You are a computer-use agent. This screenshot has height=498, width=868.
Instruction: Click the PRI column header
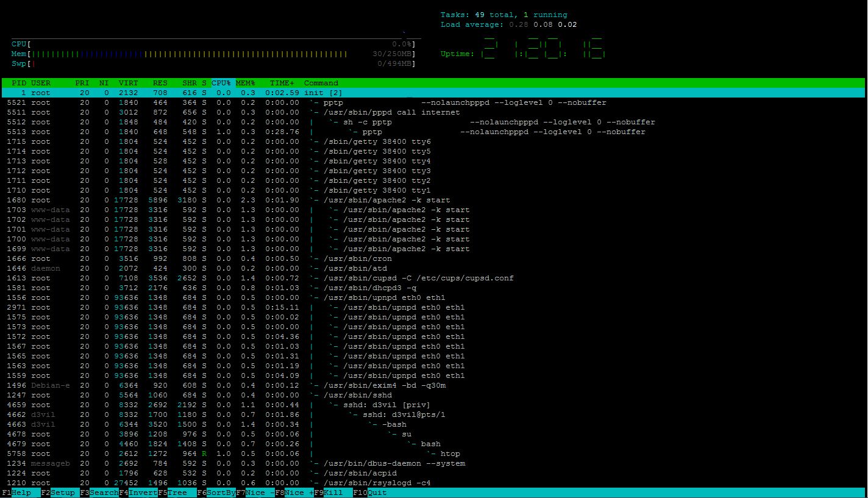coord(82,83)
